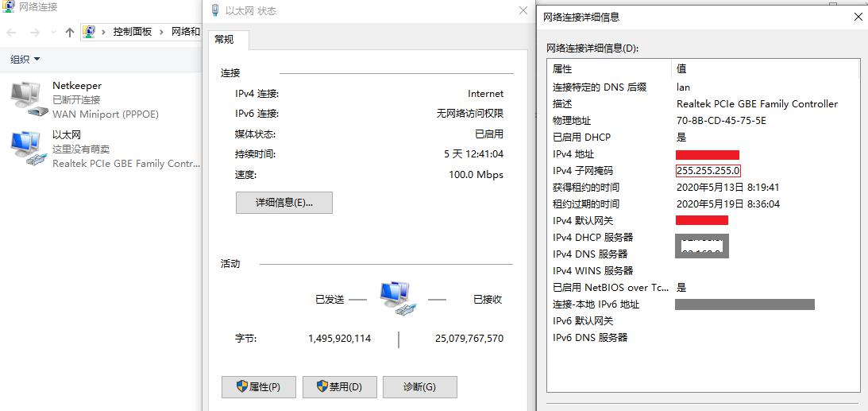Screen dimensions: 868x411
Task: Click the network activity computers icon
Action: click(x=397, y=299)
